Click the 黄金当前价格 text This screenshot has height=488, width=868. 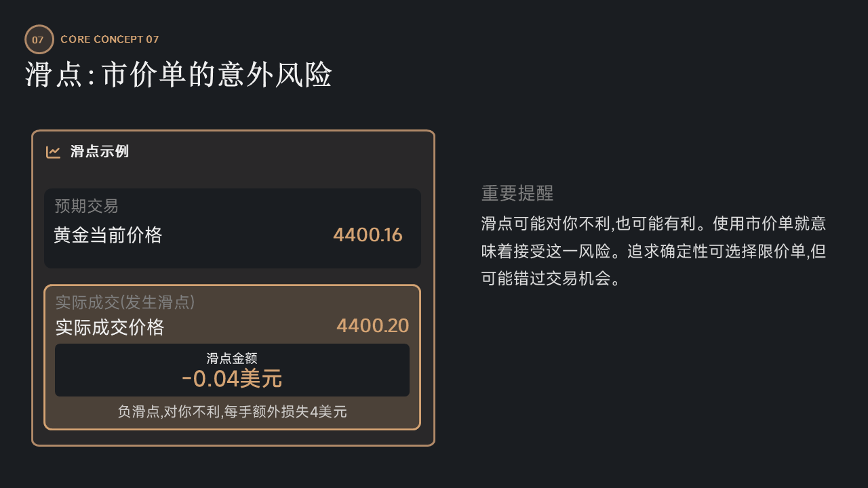(x=108, y=235)
